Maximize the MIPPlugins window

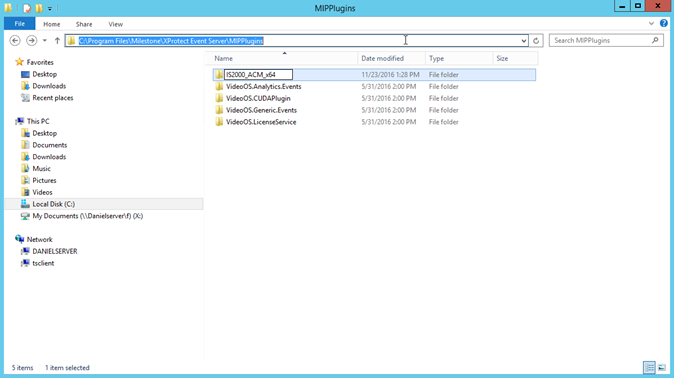click(x=638, y=6)
